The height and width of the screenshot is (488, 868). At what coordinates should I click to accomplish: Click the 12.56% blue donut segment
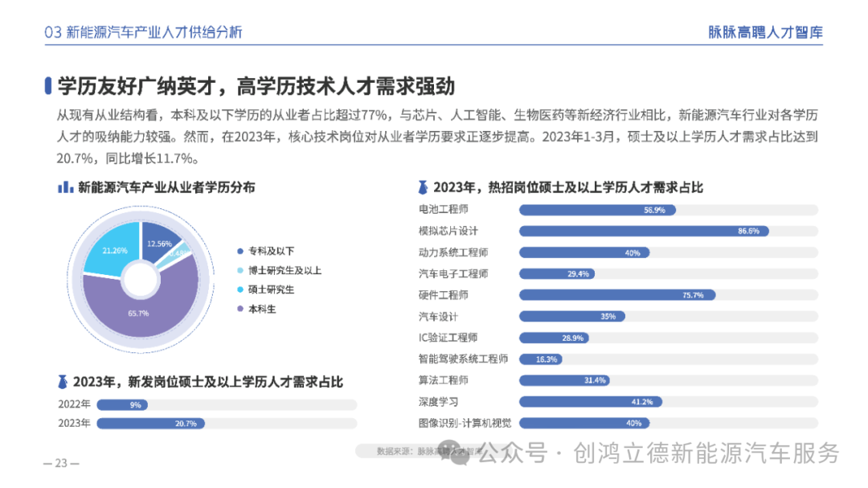(161, 243)
